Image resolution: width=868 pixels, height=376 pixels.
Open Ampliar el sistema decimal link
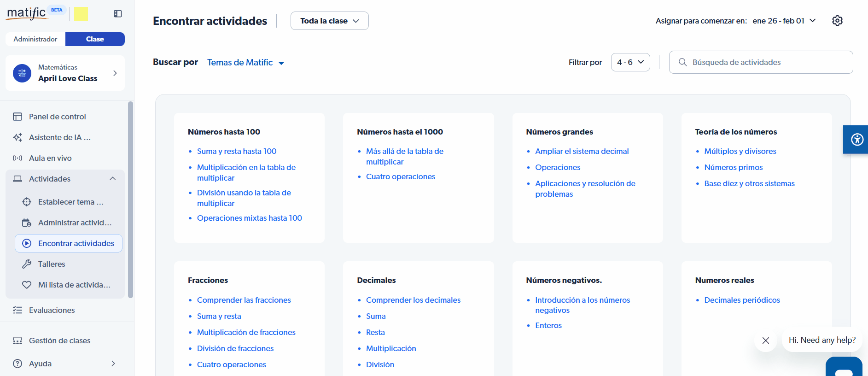(x=582, y=151)
